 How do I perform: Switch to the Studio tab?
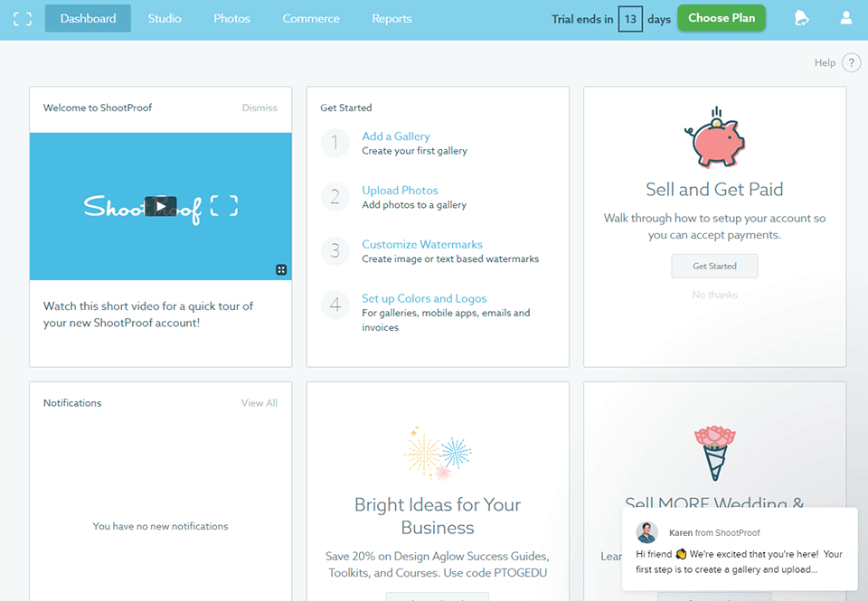pos(165,18)
